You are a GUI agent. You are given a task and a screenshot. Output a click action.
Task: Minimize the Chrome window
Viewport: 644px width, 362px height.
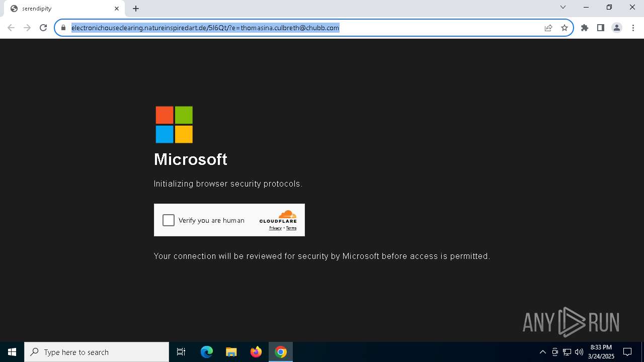pos(586,7)
